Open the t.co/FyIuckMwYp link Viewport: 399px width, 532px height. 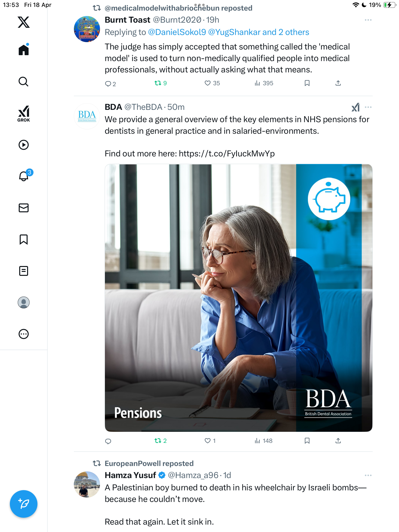click(227, 154)
